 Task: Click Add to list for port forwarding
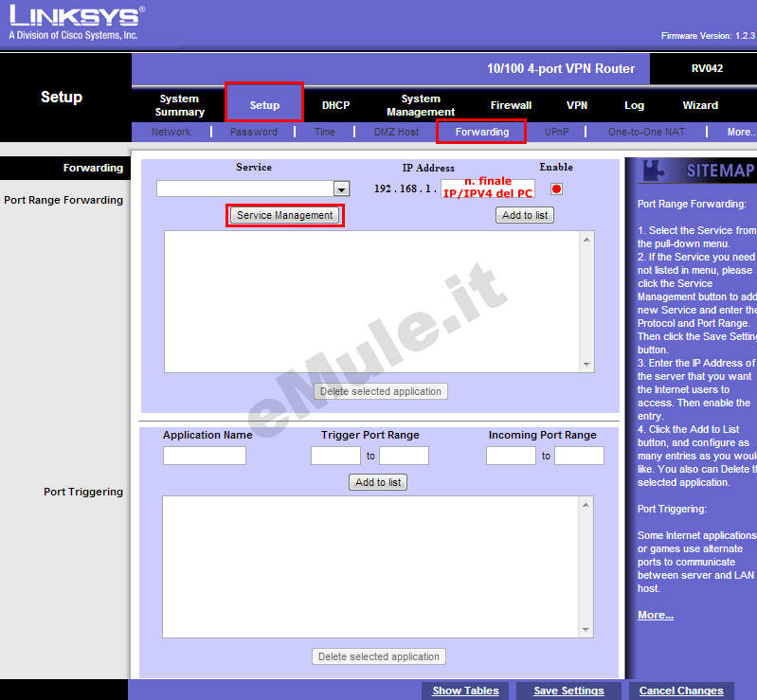click(x=525, y=215)
